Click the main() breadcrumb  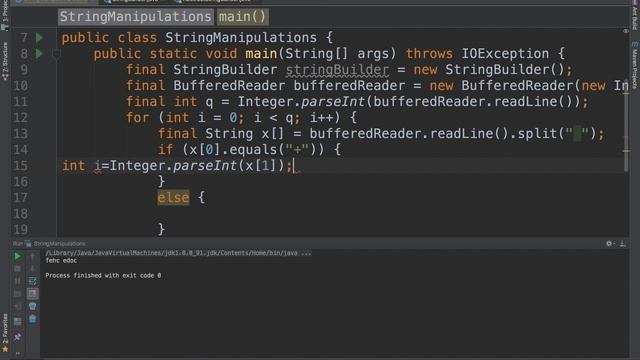click(242, 17)
